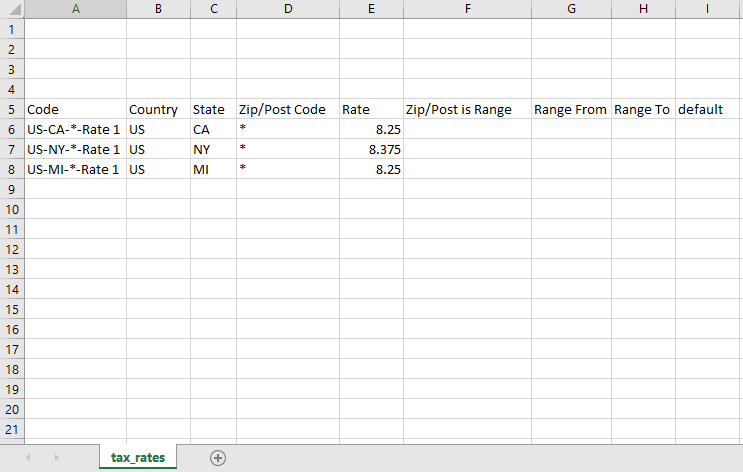Viewport: 743px width, 472px height.
Task: Select column E header
Action: [372, 9]
